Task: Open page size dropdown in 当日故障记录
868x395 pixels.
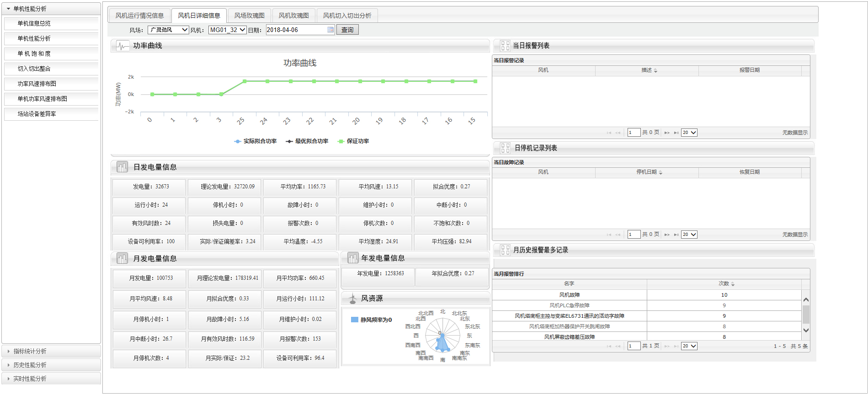Action: 689,235
